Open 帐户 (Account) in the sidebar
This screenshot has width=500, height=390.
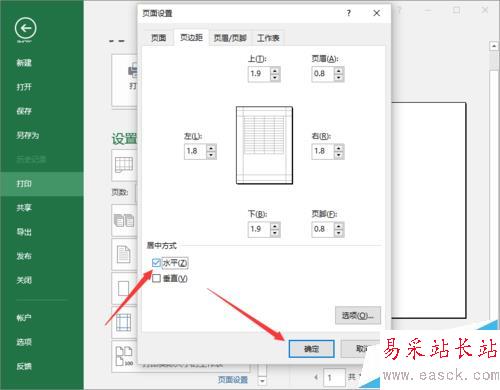(x=24, y=318)
